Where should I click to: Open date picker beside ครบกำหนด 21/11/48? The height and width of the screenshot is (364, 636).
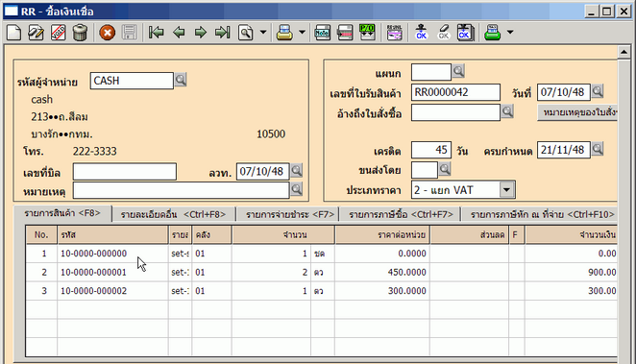point(598,149)
